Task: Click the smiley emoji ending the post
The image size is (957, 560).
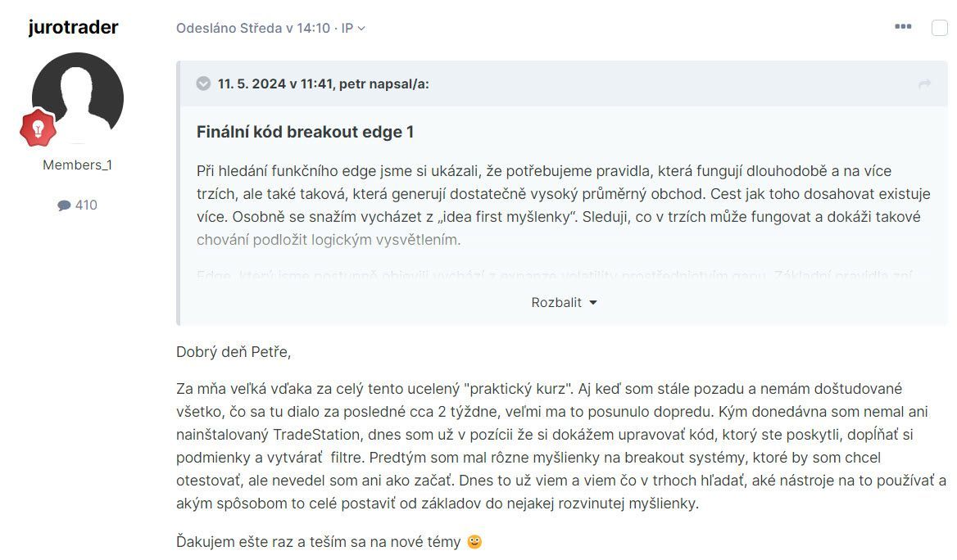Action: [474, 542]
